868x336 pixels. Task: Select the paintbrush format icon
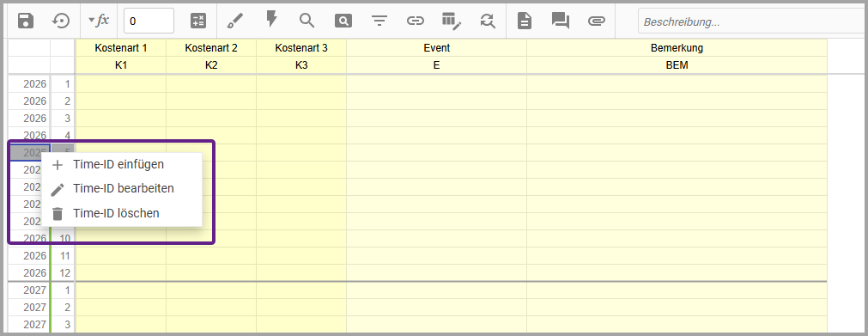[x=234, y=21]
